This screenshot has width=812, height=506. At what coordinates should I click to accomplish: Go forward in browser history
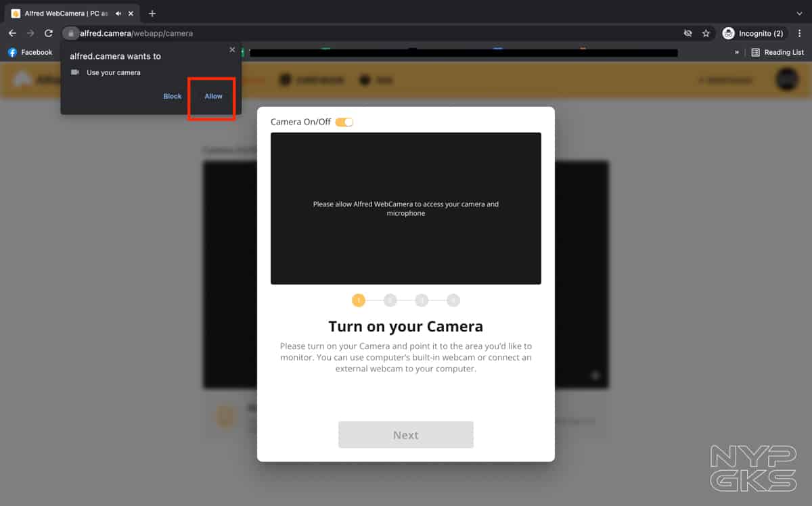click(x=30, y=33)
